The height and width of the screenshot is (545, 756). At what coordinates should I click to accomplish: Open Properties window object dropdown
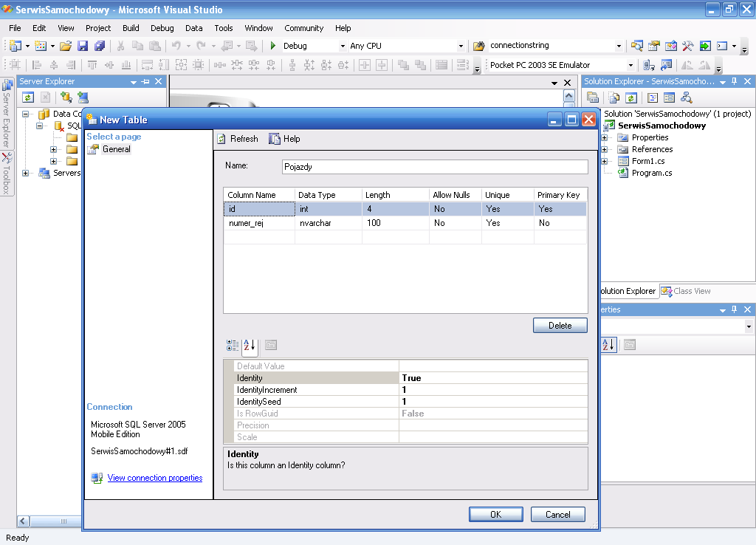(749, 326)
